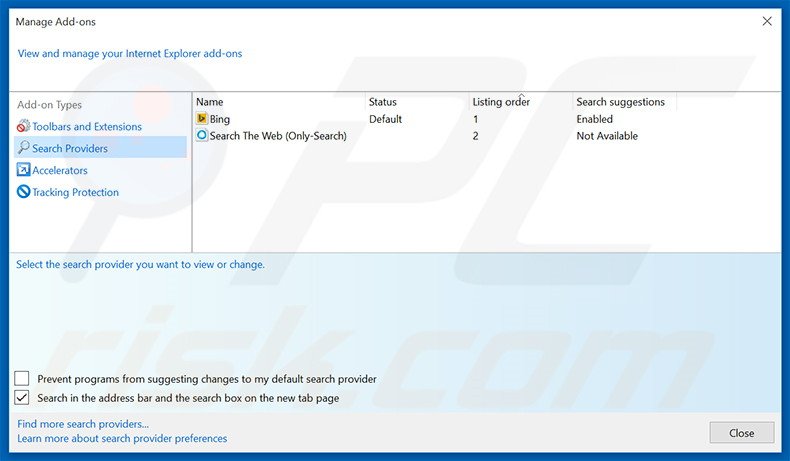Screen dimensions: 790x461
Task: Click the Not Available search suggestions value
Action: (x=607, y=136)
